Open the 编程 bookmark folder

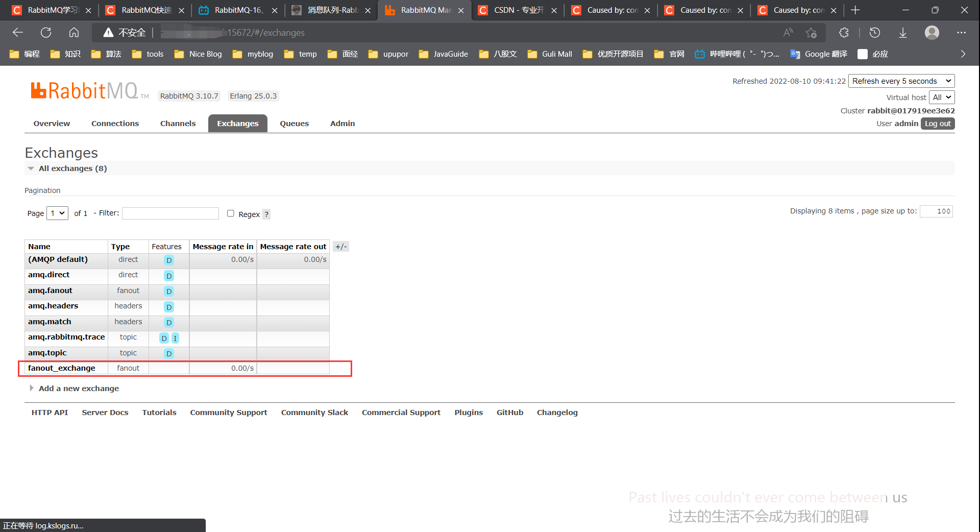[x=24, y=54]
